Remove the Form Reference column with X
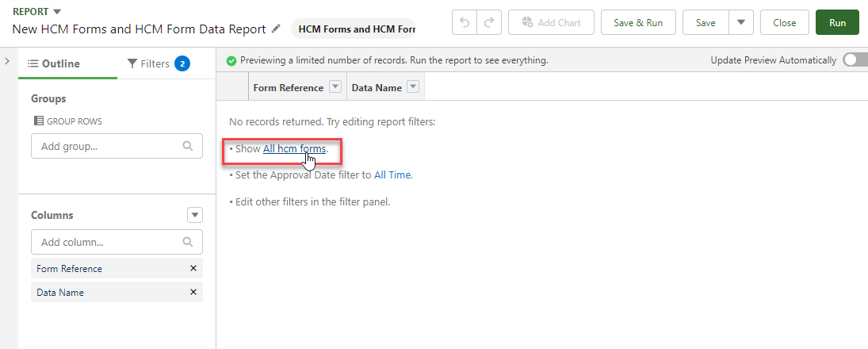Screen dimensions: 868x349 [x=193, y=269]
